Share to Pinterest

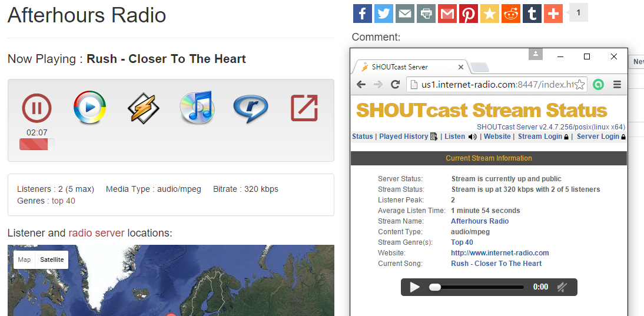pyautogui.click(x=469, y=14)
